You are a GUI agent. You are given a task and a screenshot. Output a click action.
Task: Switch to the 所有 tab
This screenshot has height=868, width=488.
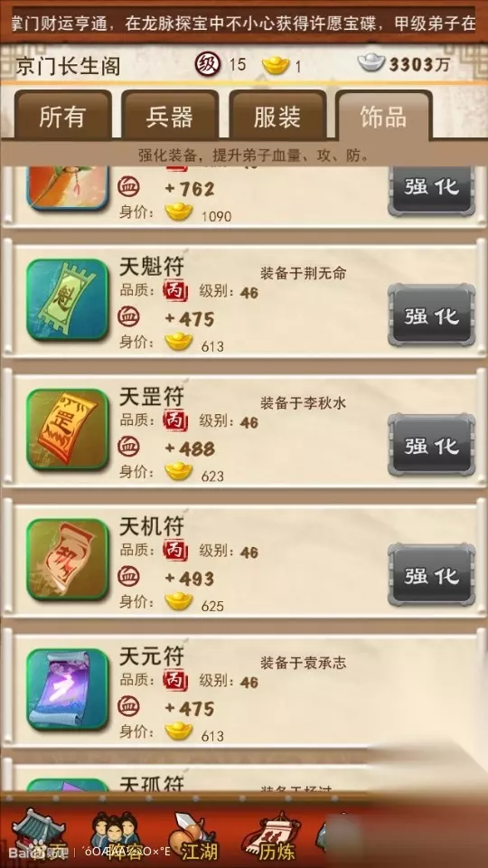[x=62, y=117]
